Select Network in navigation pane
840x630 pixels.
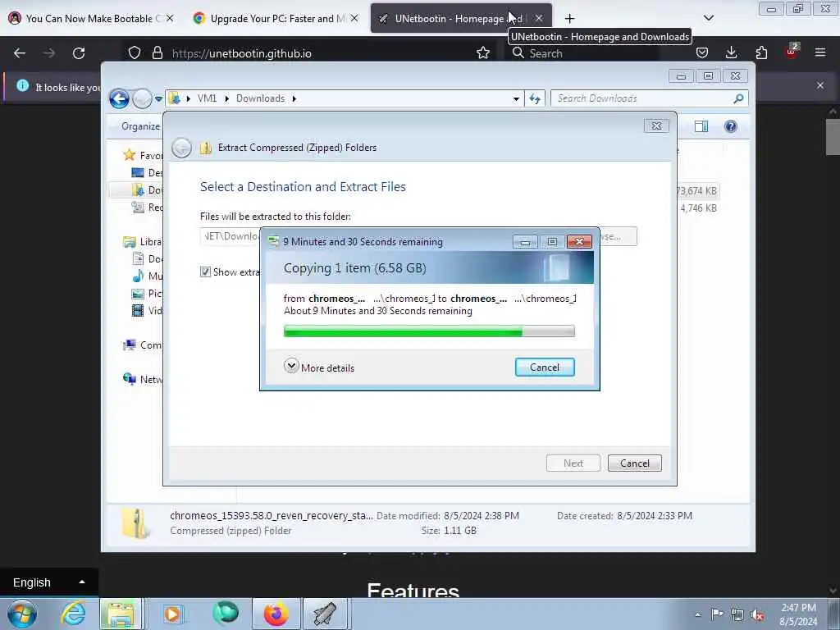click(x=143, y=380)
